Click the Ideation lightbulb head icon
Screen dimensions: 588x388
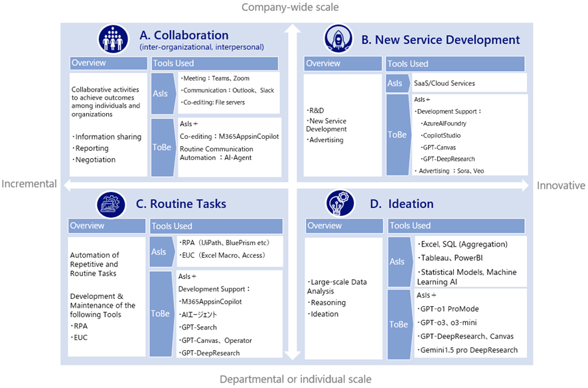(340, 203)
